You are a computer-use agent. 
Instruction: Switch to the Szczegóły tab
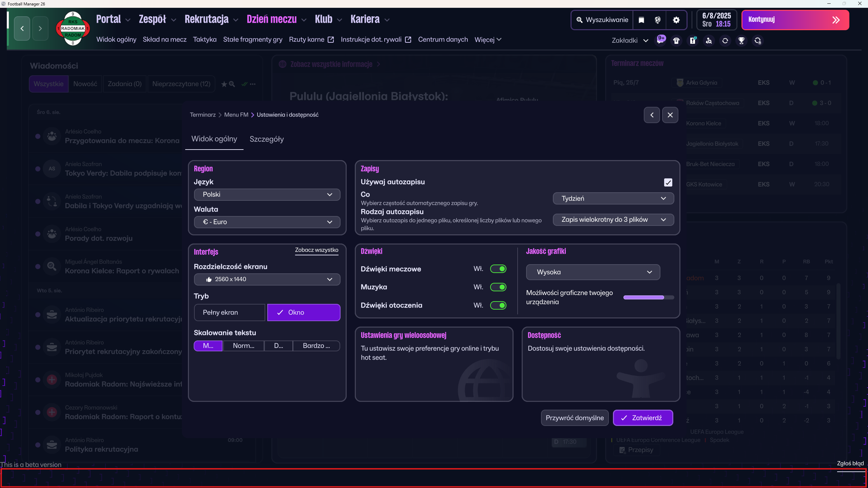click(267, 139)
